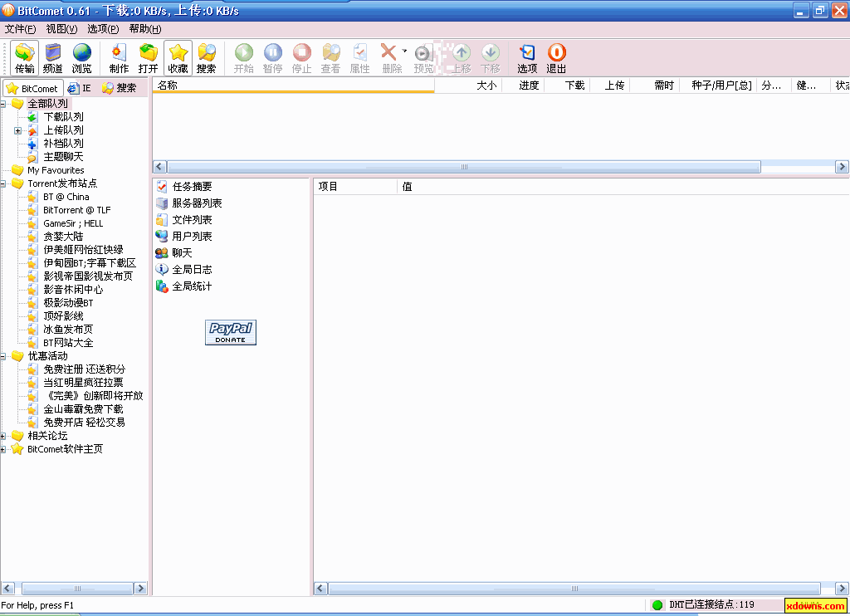Click the 开始 start toolbar icon
This screenshot has height=616, width=850.
coord(243,57)
